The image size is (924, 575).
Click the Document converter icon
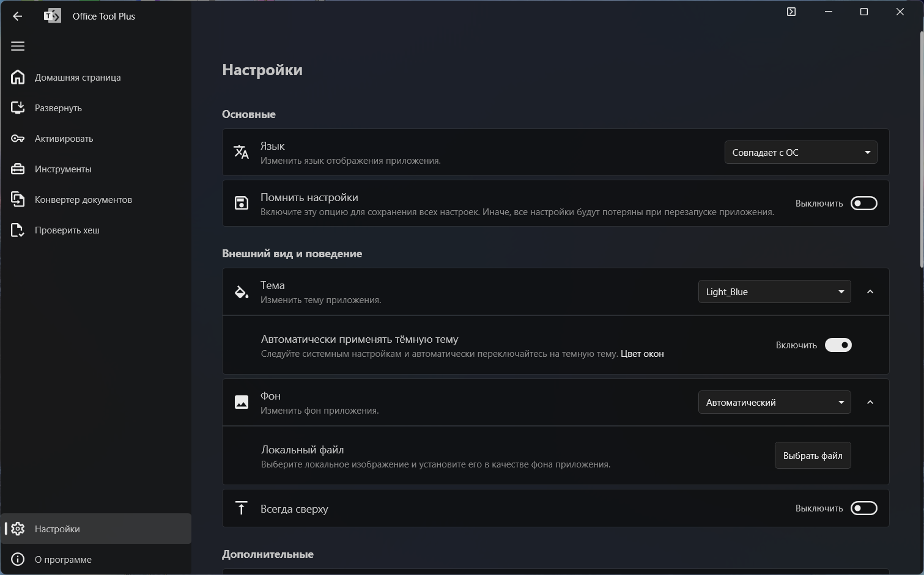click(18, 200)
